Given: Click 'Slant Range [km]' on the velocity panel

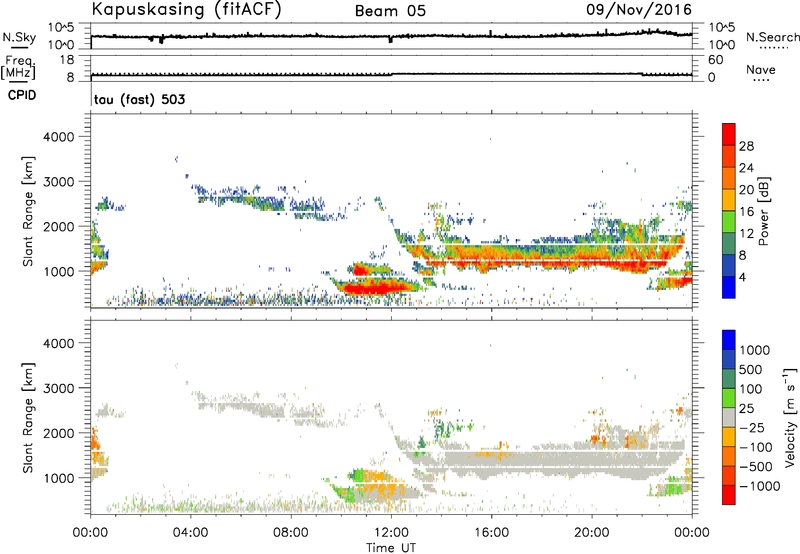Looking at the screenshot, I should coord(28,418).
